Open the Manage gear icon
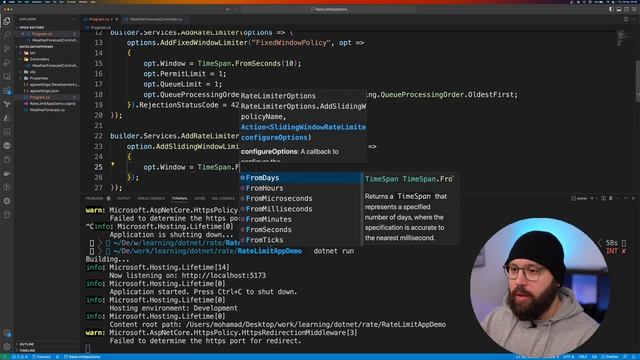This screenshot has width=640, height=360. [7, 347]
